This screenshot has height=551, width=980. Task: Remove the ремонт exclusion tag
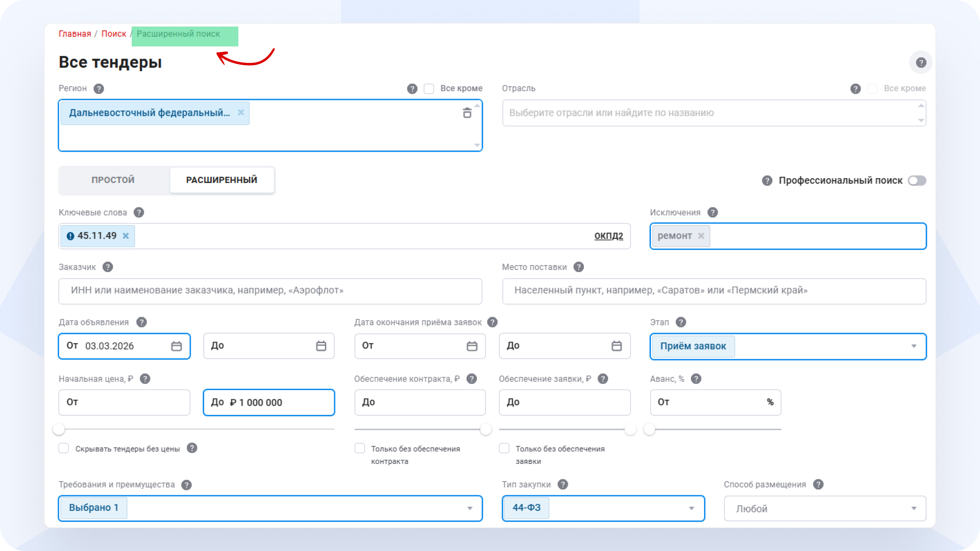701,236
